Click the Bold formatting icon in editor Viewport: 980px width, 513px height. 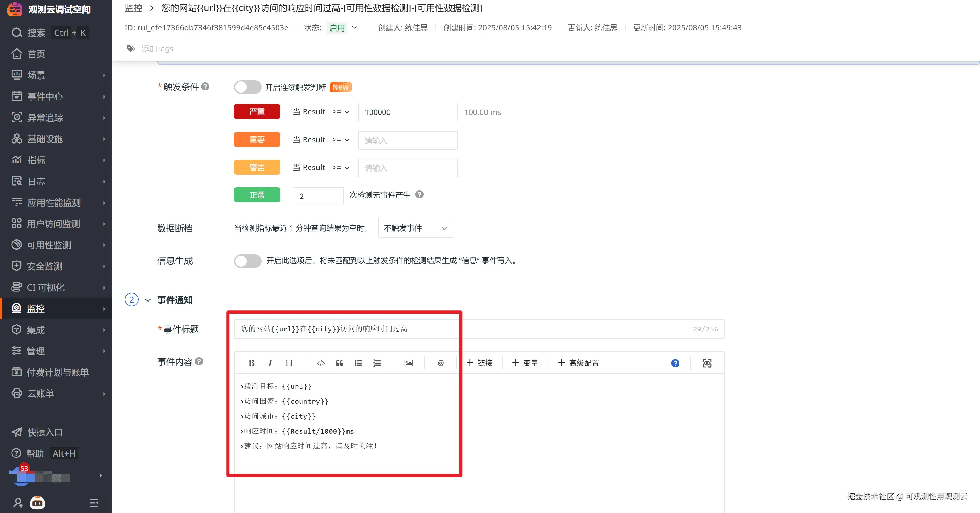pos(251,363)
